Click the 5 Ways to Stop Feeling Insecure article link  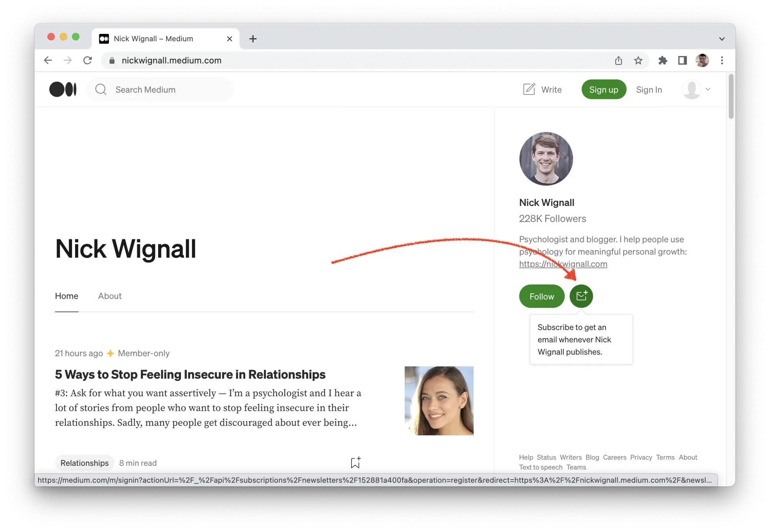click(x=190, y=374)
